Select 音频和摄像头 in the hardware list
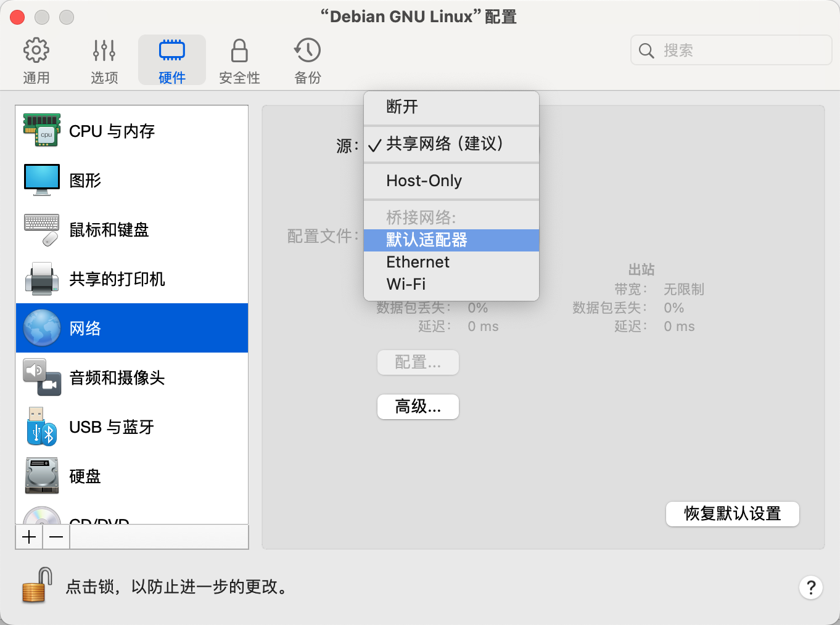 [132, 377]
